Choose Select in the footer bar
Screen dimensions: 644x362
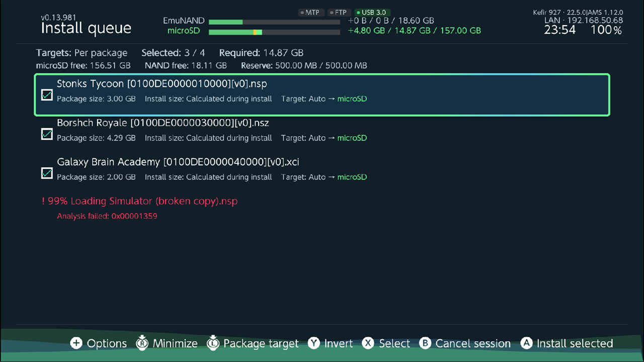coord(394,344)
